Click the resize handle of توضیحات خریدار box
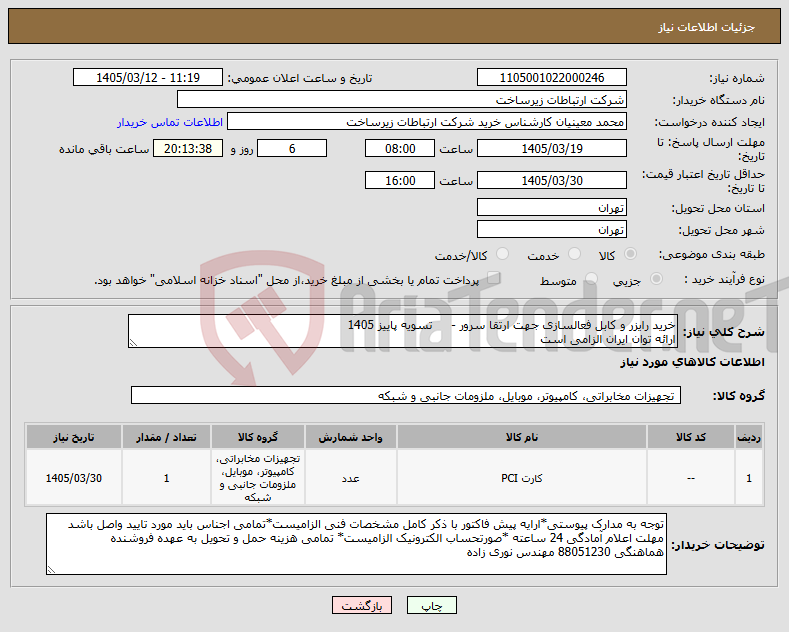The width and height of the screenshot is (789, 632). tap(51, 570)
